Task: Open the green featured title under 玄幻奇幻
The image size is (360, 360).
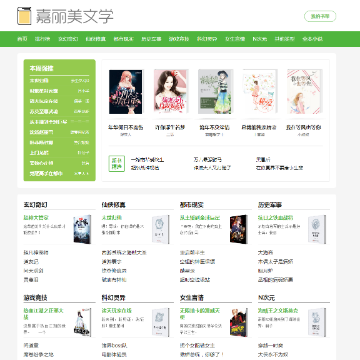Action: (x=36, y=218)
